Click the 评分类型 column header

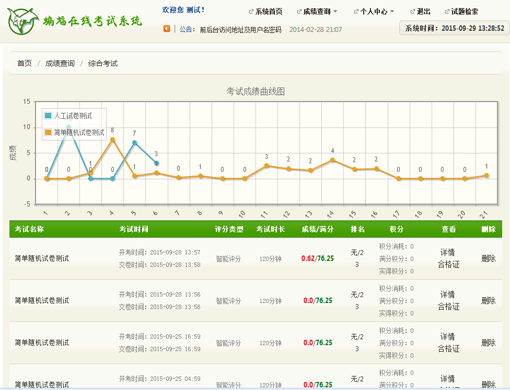click(229, 229)
